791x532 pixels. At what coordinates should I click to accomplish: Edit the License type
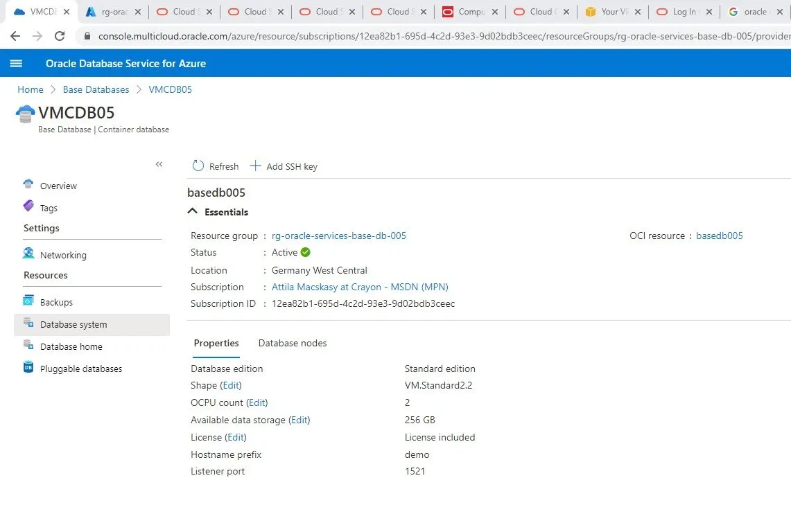pos(236,437)
